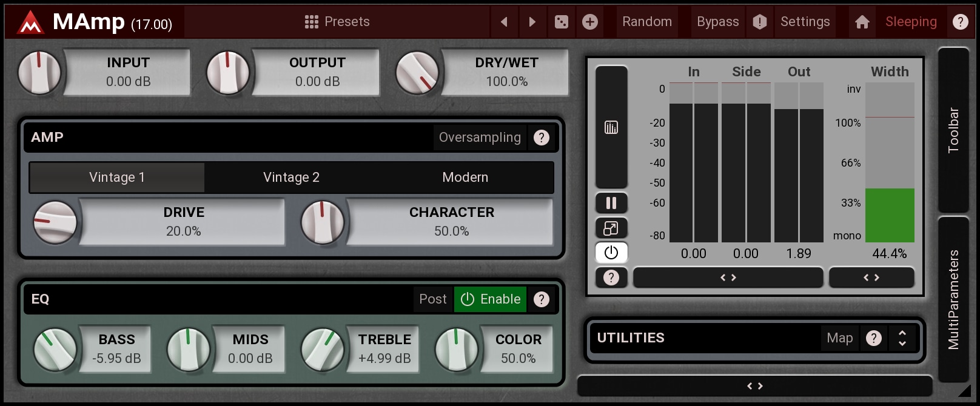Select the Vintage 2 amp tab
This screenshot has width=980, height=406.
click(x=291, y=178)
